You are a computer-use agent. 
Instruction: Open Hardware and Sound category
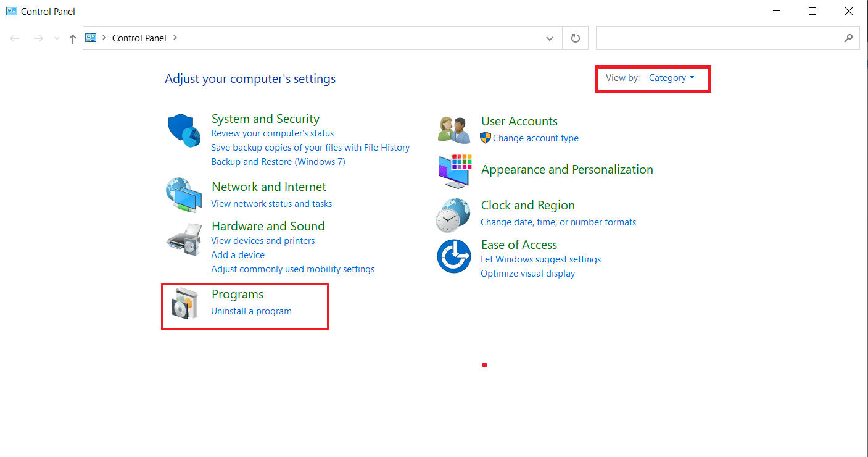tap(268, 226)
